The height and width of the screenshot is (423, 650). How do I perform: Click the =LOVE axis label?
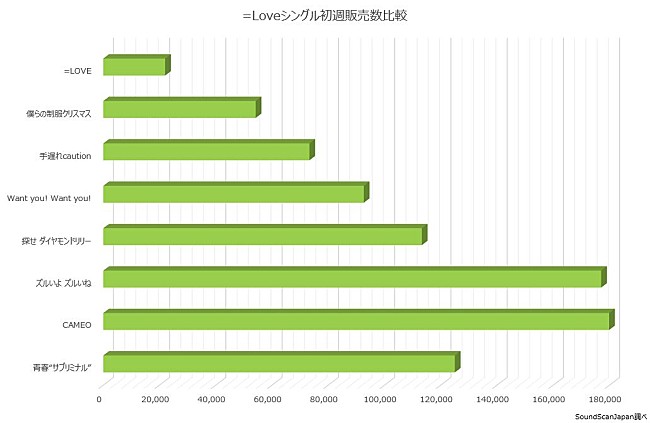(x=76, y=71)
